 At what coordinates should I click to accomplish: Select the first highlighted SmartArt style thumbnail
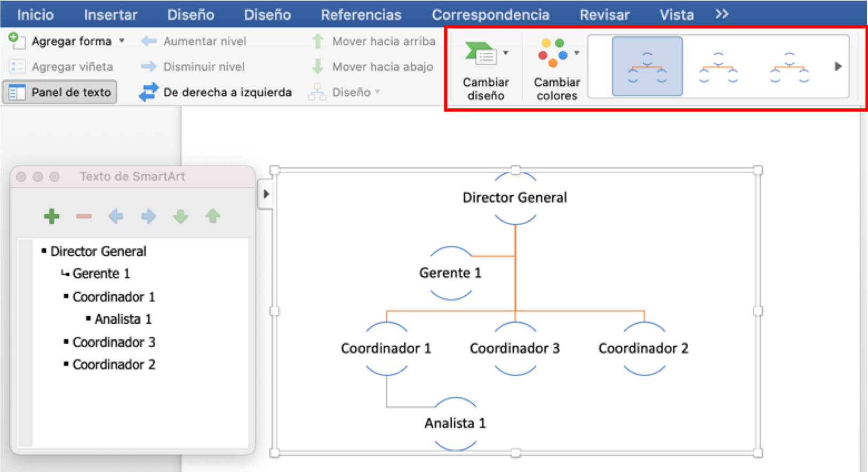click(x=647, y=66)
